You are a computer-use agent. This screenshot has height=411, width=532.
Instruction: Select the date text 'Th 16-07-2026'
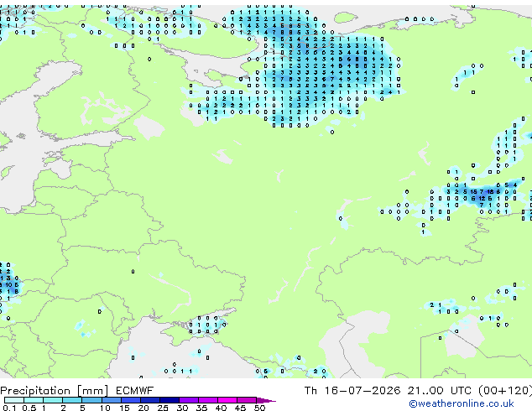[x=352, y=391]
